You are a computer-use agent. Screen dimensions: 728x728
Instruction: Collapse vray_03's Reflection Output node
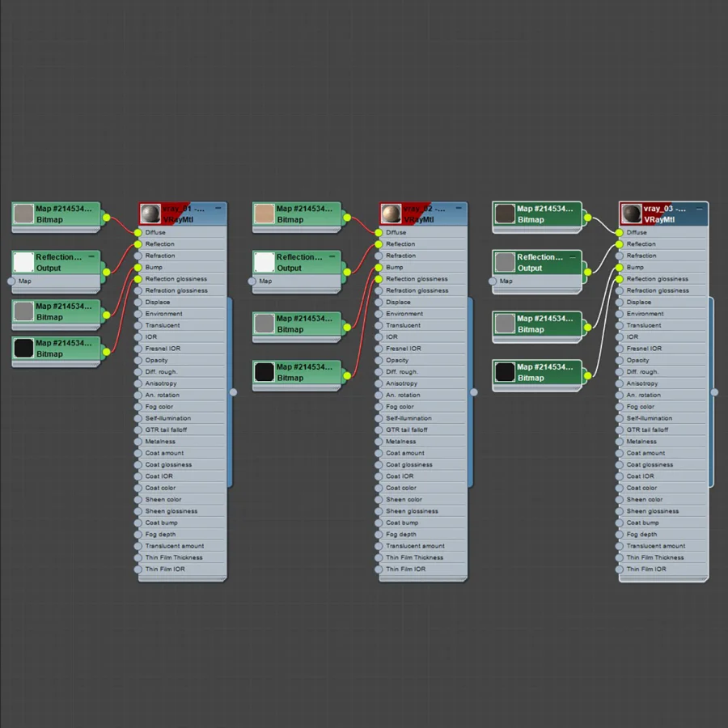coord(573,256)
